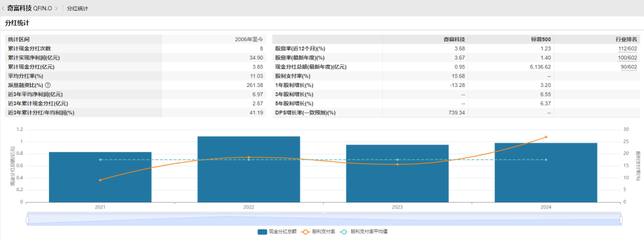Click 3年股利增长 S&P value 6.55
Image resolution: width=644 pixels, height=240 pixels.
coord(545,94)
